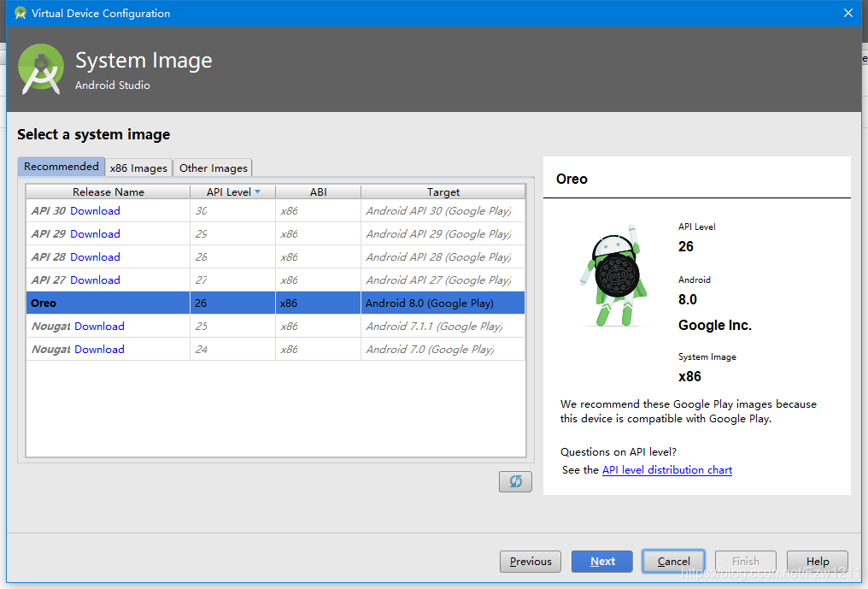Open the API level distribution chart link
The image size is (868, 589).
click(x=667, y=470)
